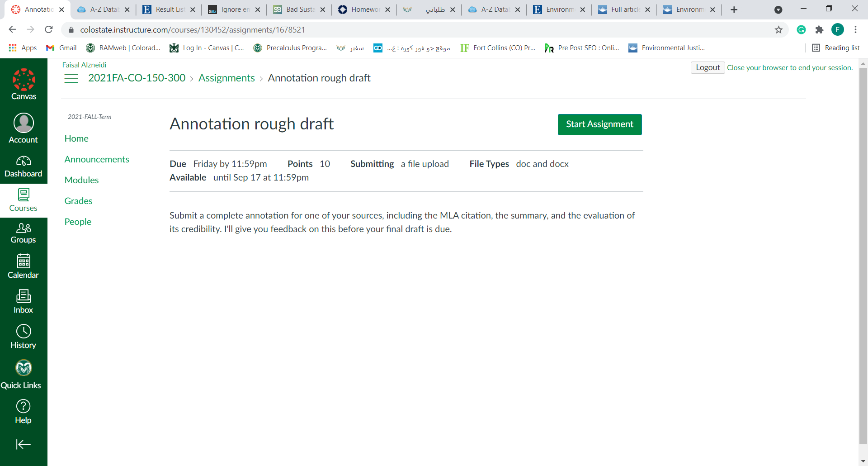Open the People link
This screenshot has width=868, height=466.
pos(78,222)
